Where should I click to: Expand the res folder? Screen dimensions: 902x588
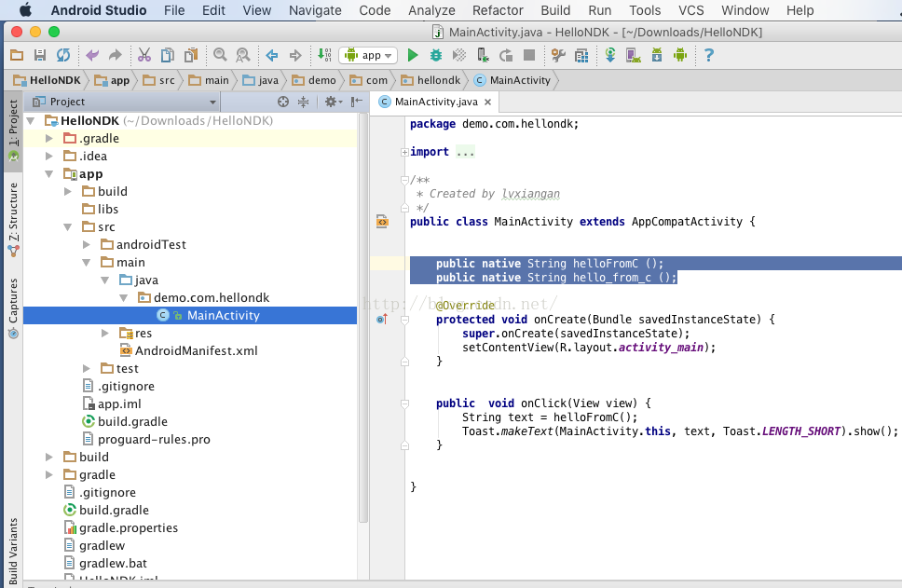pos(104,333)
